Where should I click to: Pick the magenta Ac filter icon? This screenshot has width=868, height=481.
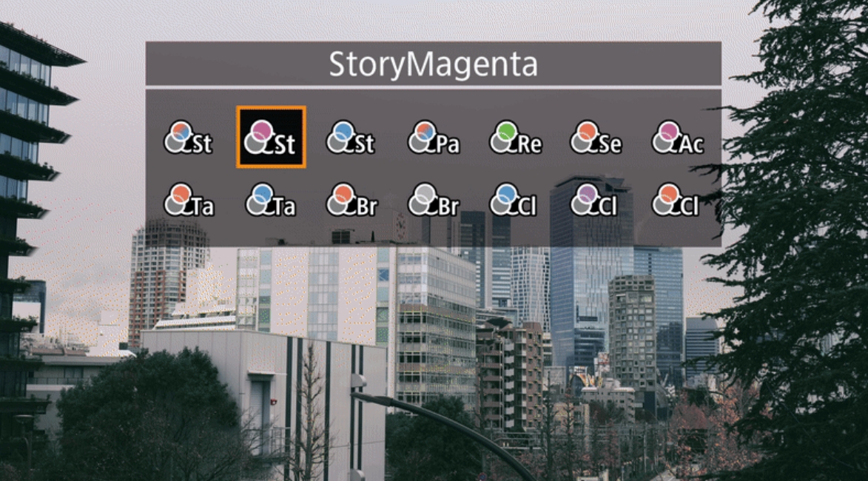tap(678, 138)
